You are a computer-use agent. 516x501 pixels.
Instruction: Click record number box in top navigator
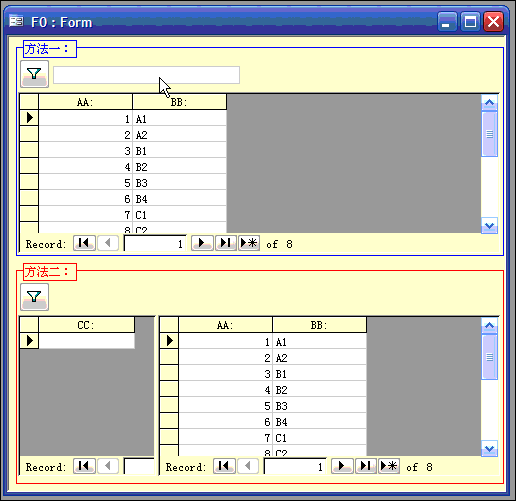pos(155,244)
